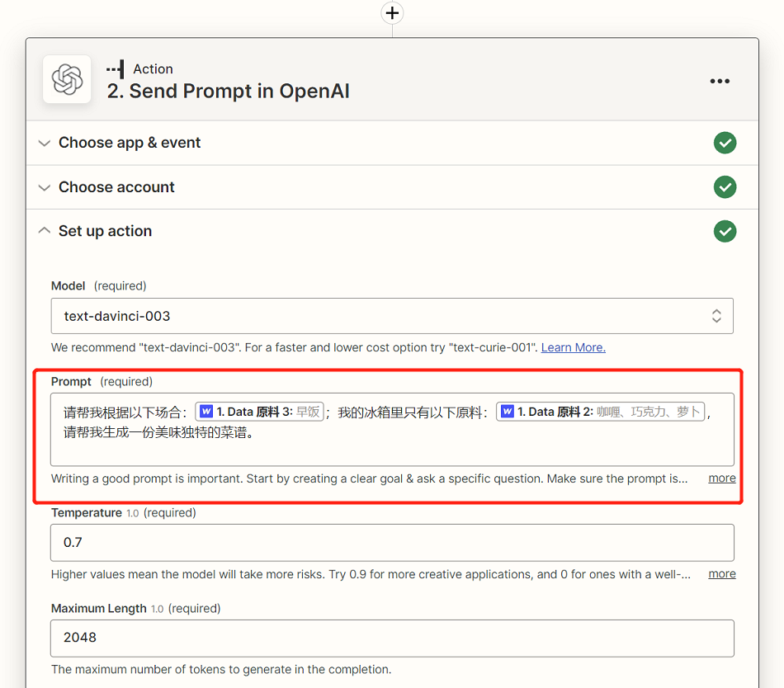This screenshot has width=784, height=688.
Task: Click the Maximum Length field with 2048
Action: coord(392,638)
